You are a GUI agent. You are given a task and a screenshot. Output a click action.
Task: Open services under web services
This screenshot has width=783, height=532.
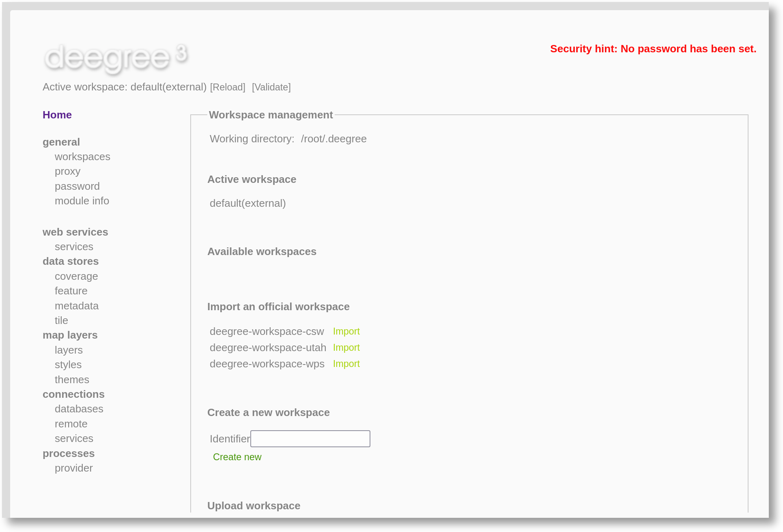pos(74,247)
